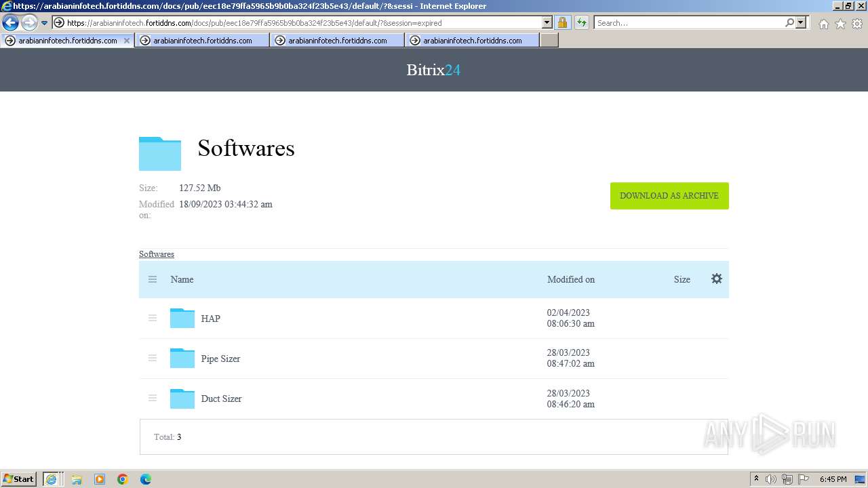
Task: Click the browser Back arrow button
Action: [x=10, y=23]
